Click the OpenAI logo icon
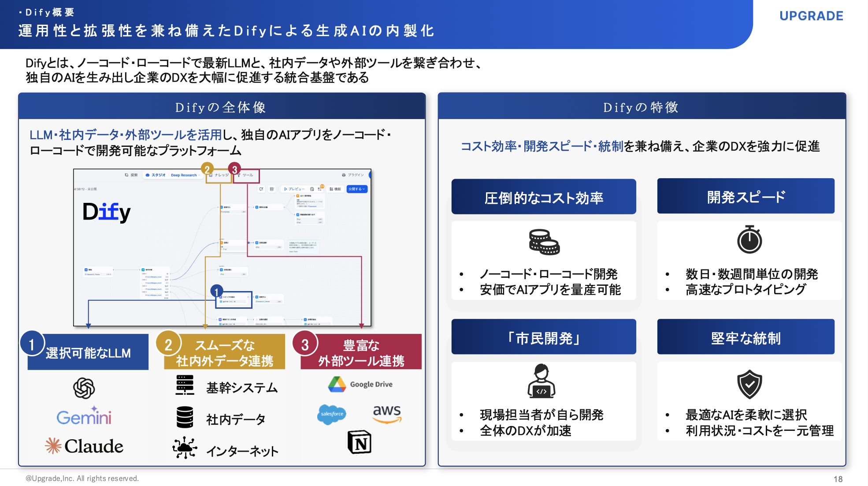This screenshot has width=868, height=486. pos(84,388)
